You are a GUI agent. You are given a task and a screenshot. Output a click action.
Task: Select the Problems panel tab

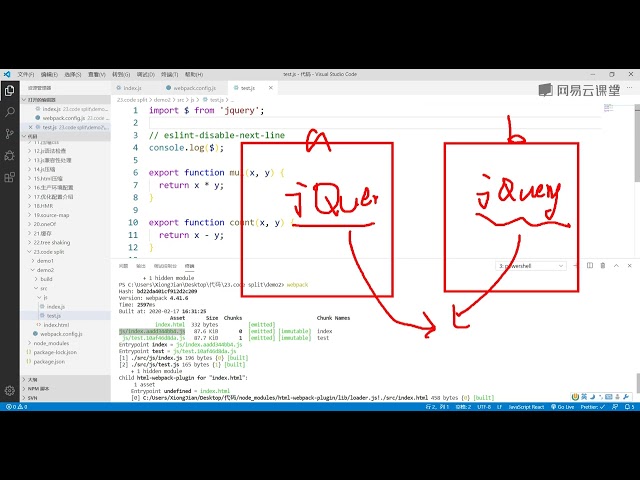tap(123, 266)
